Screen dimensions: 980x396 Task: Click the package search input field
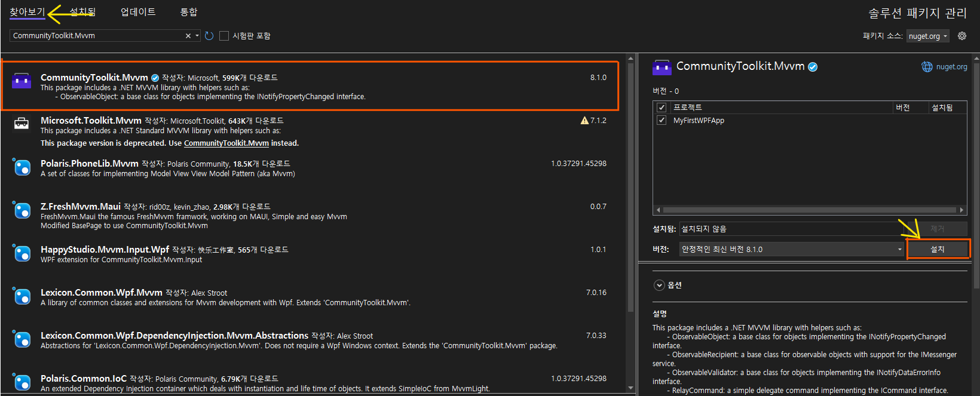pos(97,36)
